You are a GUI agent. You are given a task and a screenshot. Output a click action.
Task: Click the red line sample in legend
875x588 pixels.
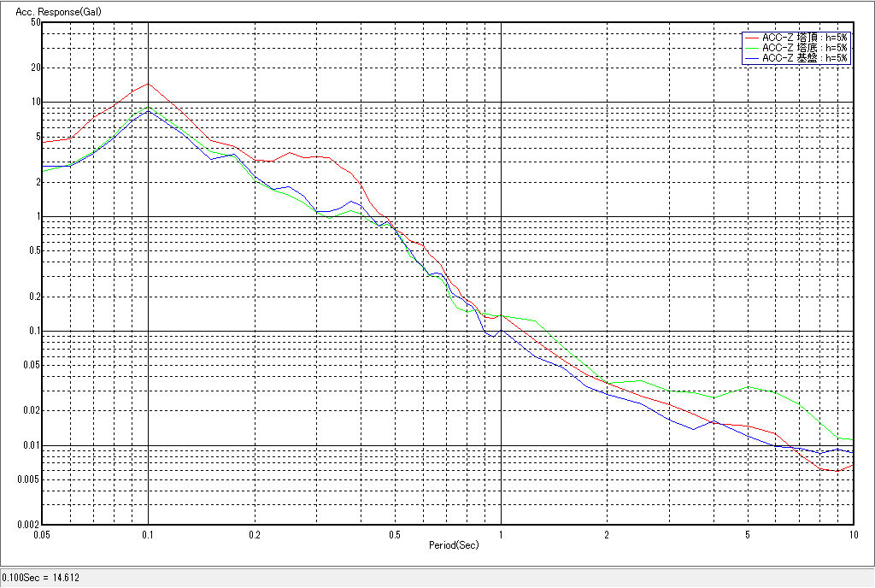[751, 38]
